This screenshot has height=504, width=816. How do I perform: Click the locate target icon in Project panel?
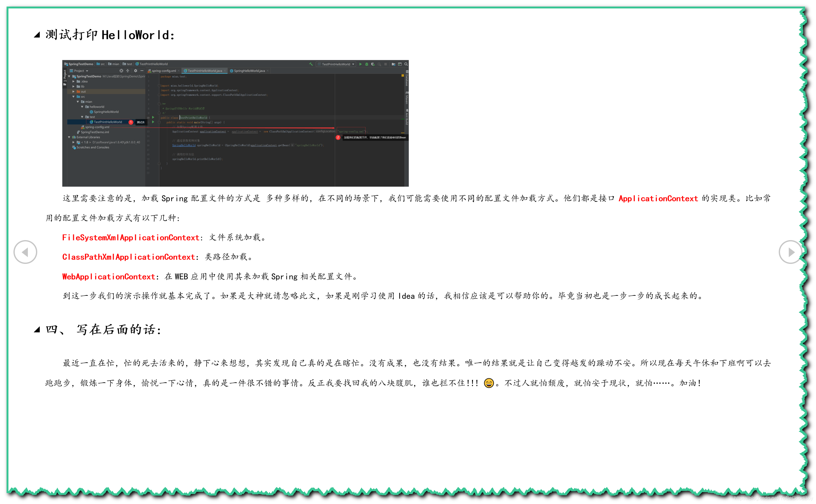pyautogui.click(x=121, y=71)
